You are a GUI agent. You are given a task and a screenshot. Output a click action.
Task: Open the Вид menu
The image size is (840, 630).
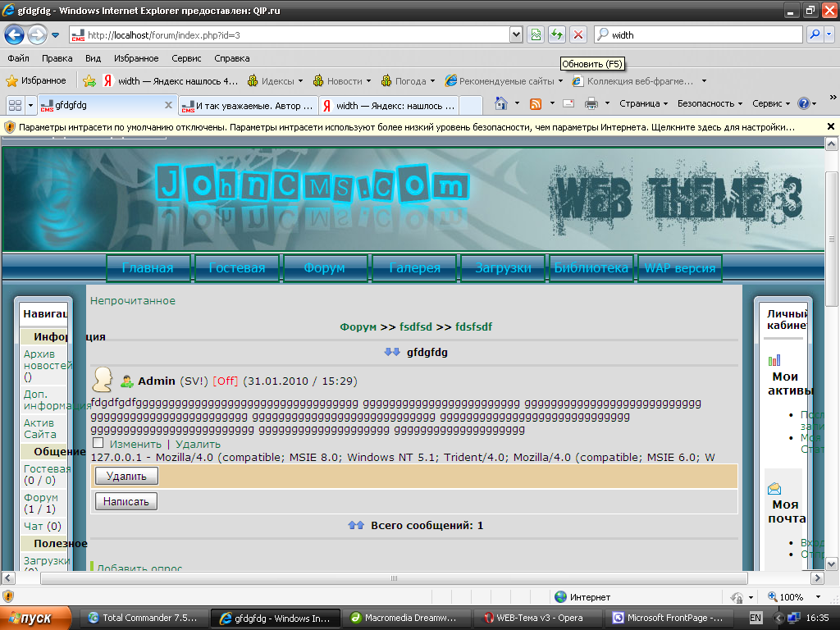tap(93, 58)
